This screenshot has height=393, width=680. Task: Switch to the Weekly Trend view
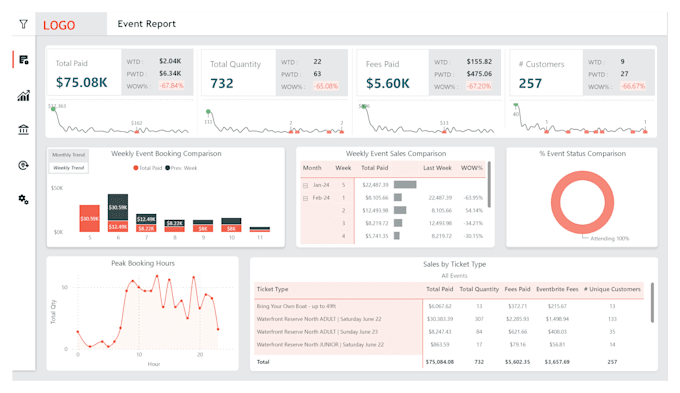(69, 168)
